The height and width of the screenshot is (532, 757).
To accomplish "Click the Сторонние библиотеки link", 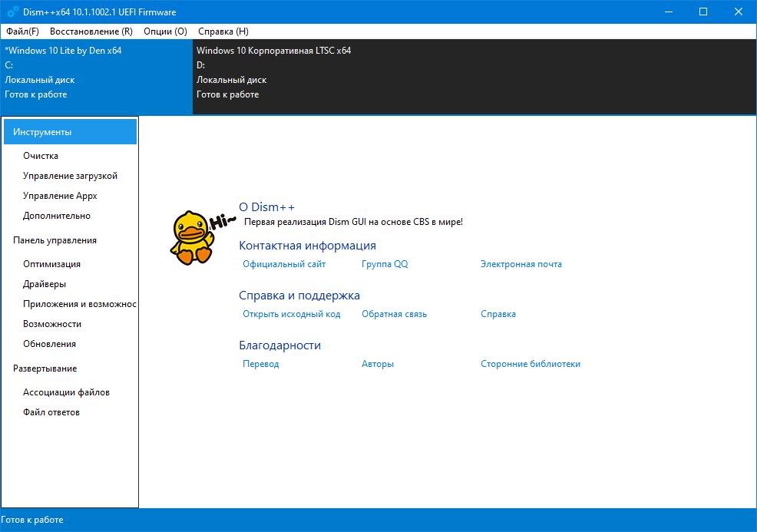I will (530, 364).
